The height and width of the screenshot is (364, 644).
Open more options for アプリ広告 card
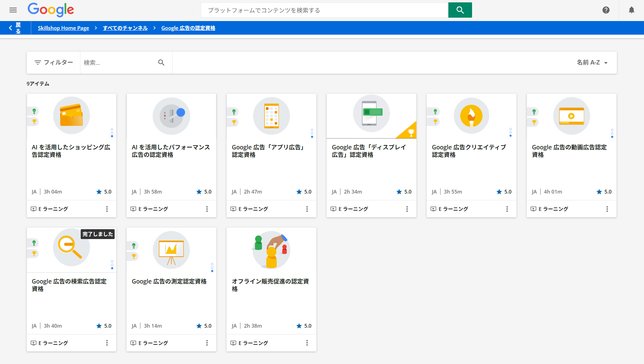(x=307, y=209)
